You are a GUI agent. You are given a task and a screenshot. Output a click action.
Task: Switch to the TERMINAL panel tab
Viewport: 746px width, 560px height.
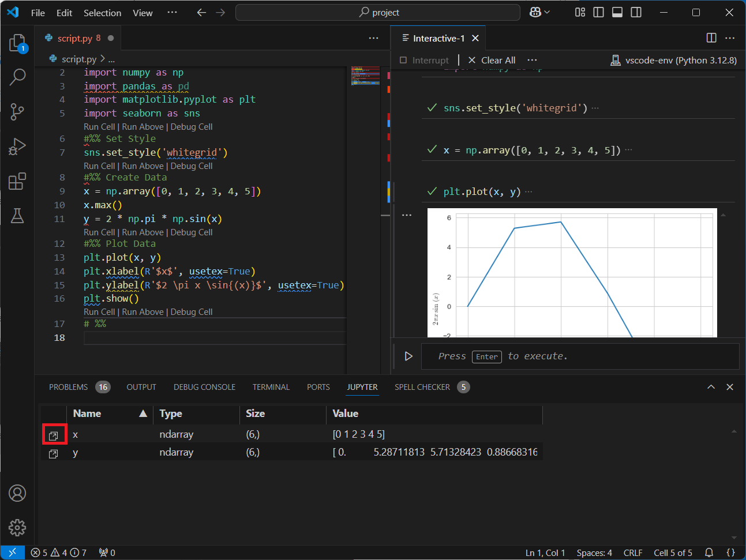coord(271,387)
